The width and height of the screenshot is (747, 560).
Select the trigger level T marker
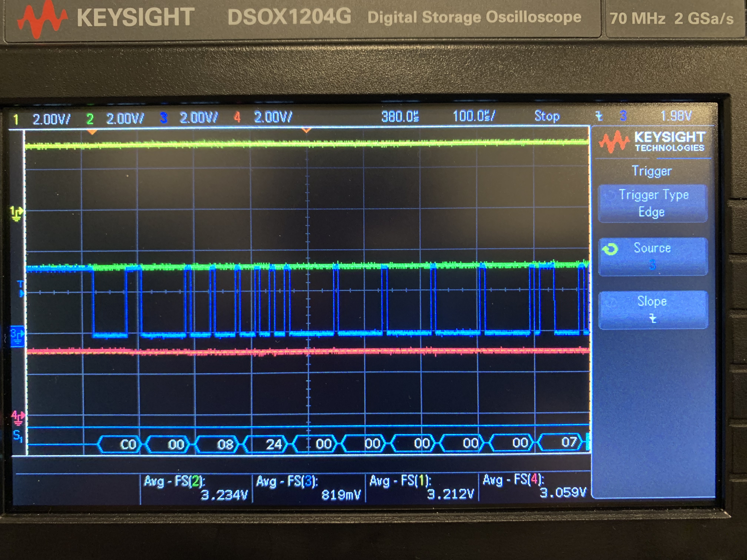21,289
